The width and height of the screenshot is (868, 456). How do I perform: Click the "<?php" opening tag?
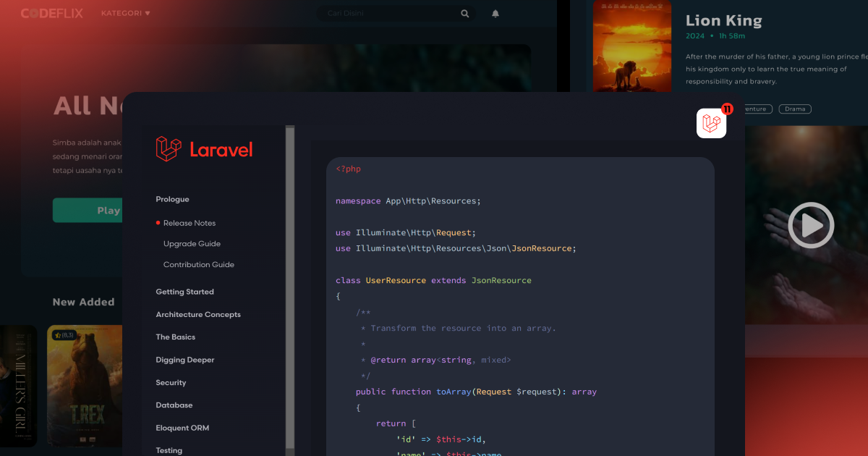pyautogui.click(x=348, y=169)
